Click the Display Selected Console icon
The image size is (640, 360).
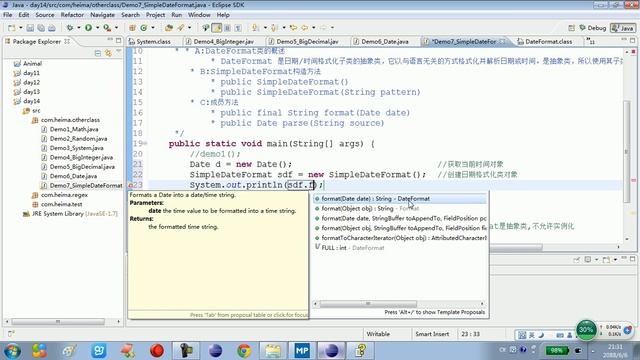tap(588, 260)
